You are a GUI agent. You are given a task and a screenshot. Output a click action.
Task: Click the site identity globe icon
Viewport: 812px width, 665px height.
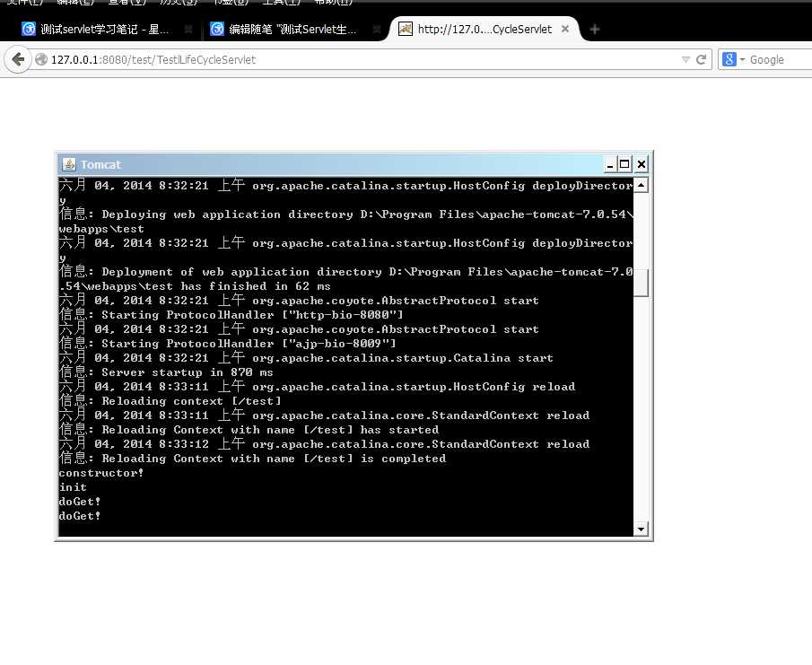(41, 59)
